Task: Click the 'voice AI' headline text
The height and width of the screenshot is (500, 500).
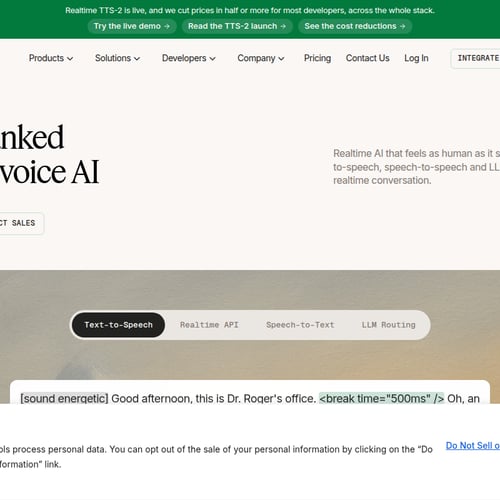Action: pos(49,172)
